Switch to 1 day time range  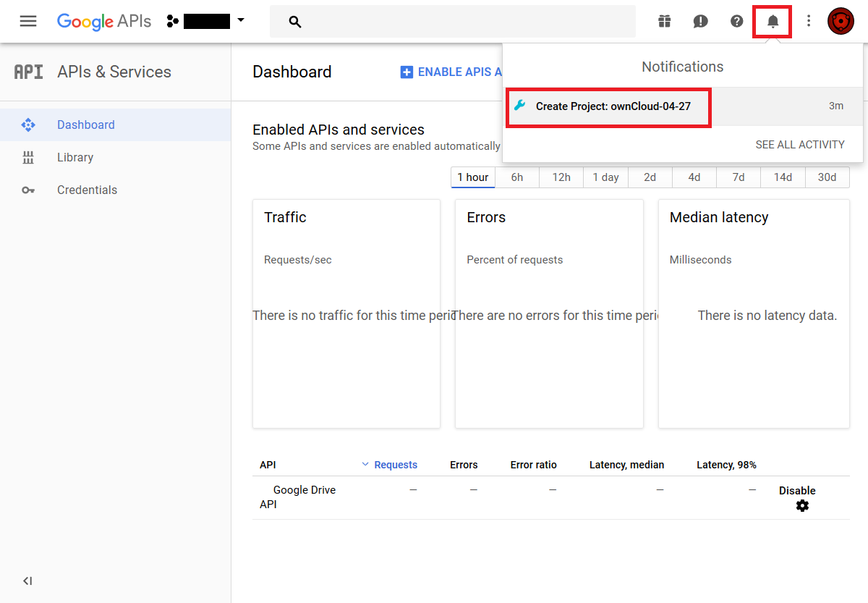tap(605, 177)
